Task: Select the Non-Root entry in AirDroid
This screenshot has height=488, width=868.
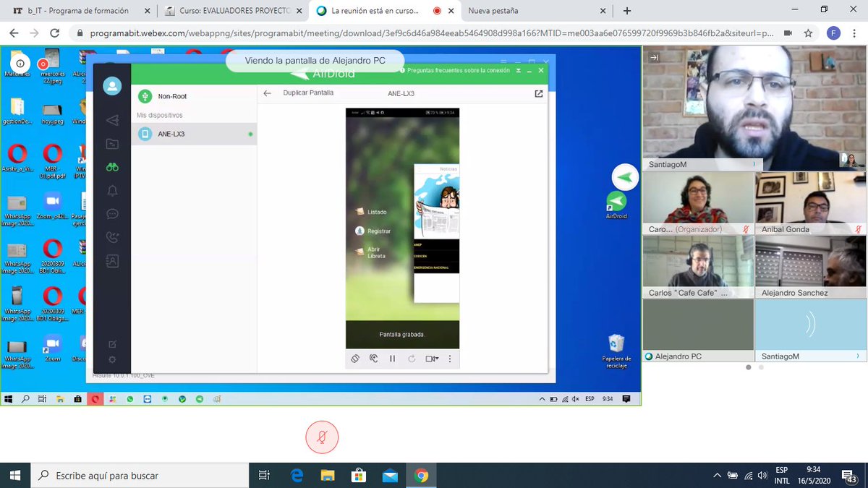Action: coord(194,96)
